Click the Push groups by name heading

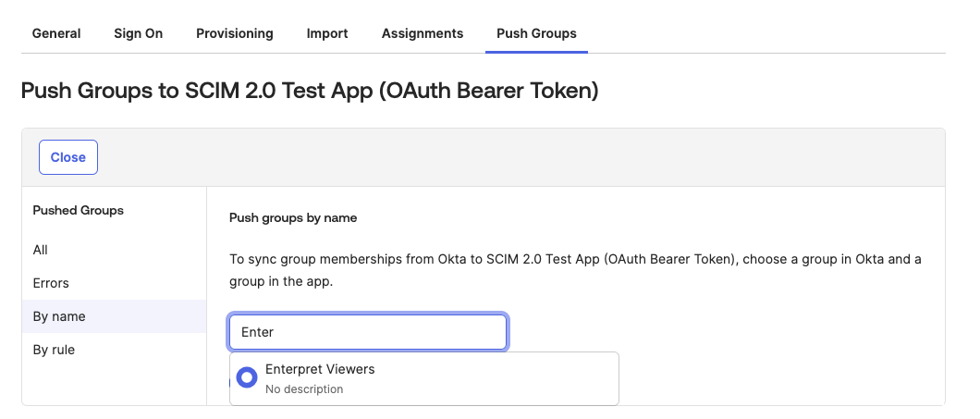pos(293,218)
